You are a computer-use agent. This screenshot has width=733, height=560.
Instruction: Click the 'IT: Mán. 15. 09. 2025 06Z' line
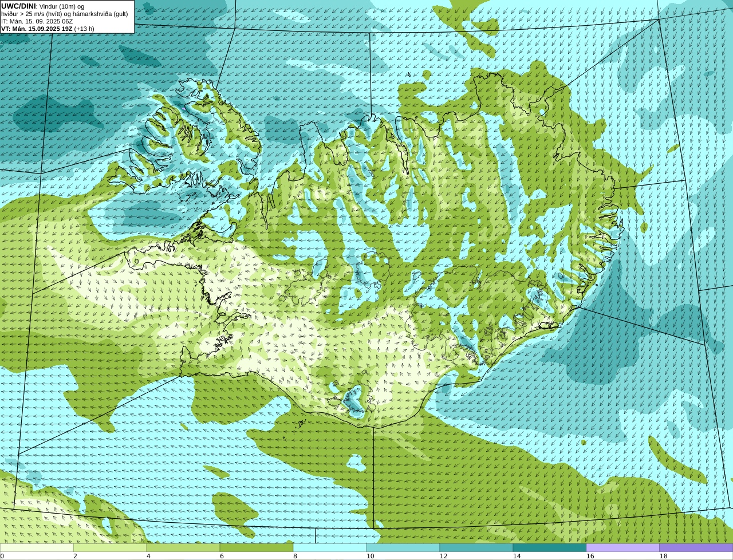[37, 21]
